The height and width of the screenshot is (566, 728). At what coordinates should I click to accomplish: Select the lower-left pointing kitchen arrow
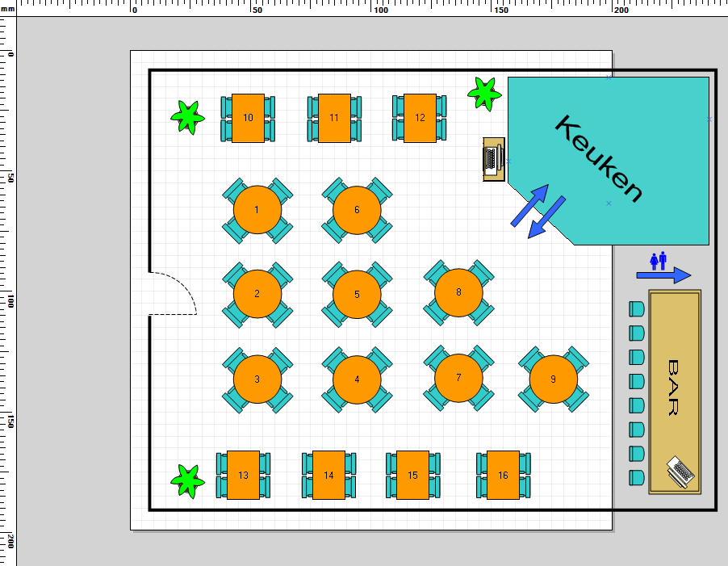tap(546, 218)
